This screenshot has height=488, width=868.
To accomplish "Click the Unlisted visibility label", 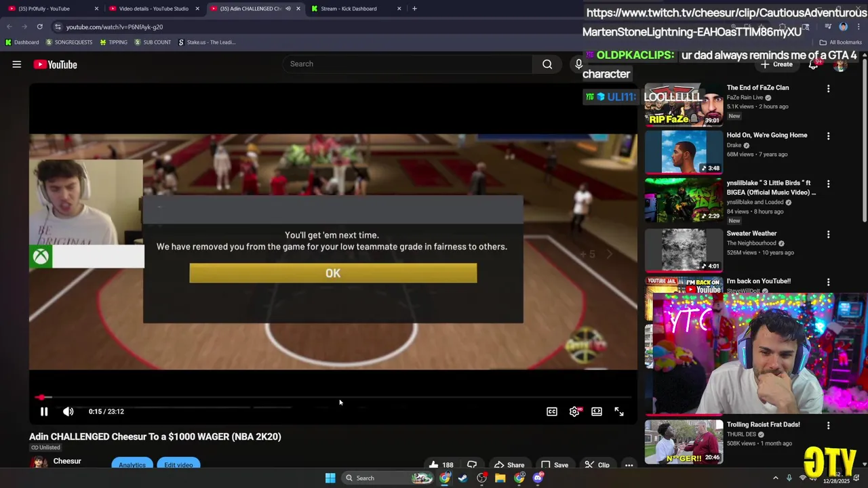I will [45, 447].
